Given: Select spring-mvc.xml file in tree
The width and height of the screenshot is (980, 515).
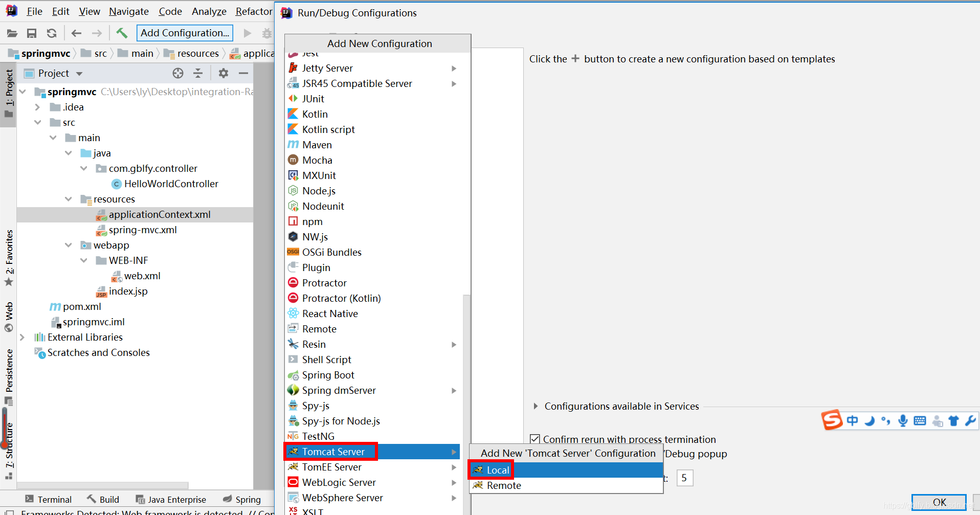Looking at the screenshot, I should pyautogui.click(x=137, y=230).
